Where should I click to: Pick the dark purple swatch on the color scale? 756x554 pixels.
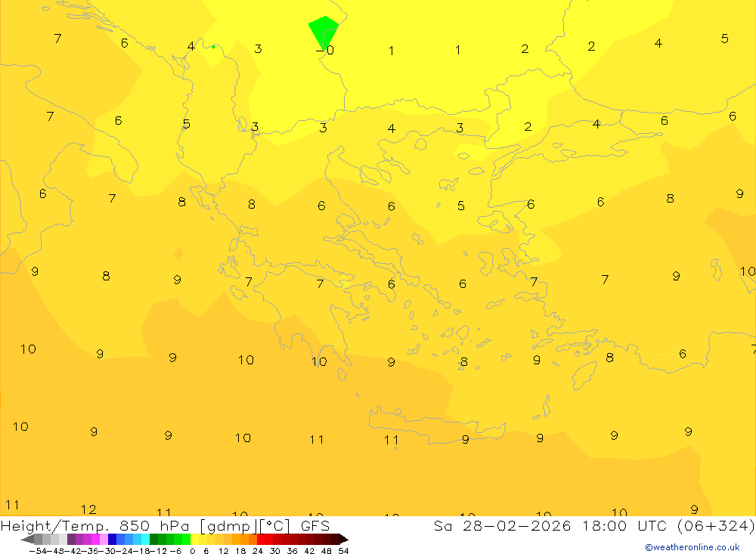[71, 539]
